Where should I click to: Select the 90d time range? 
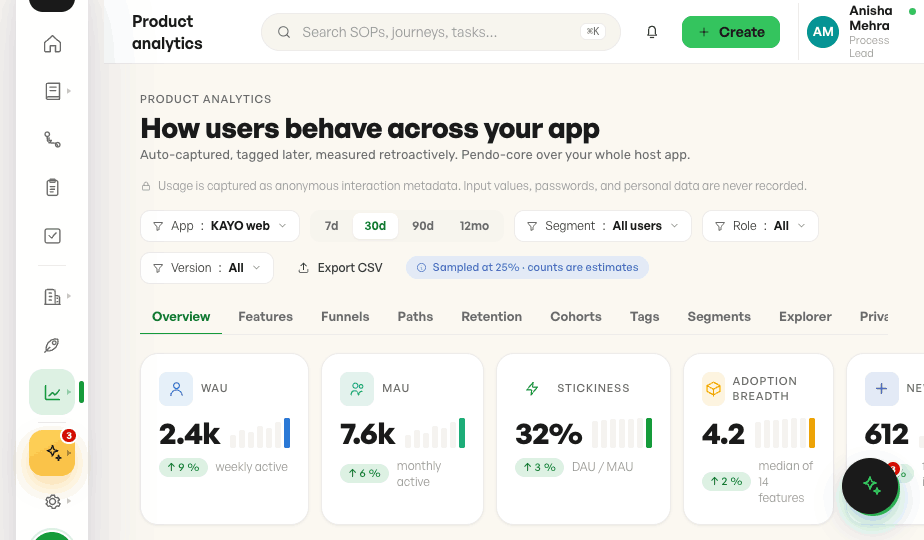coord(423,226)
